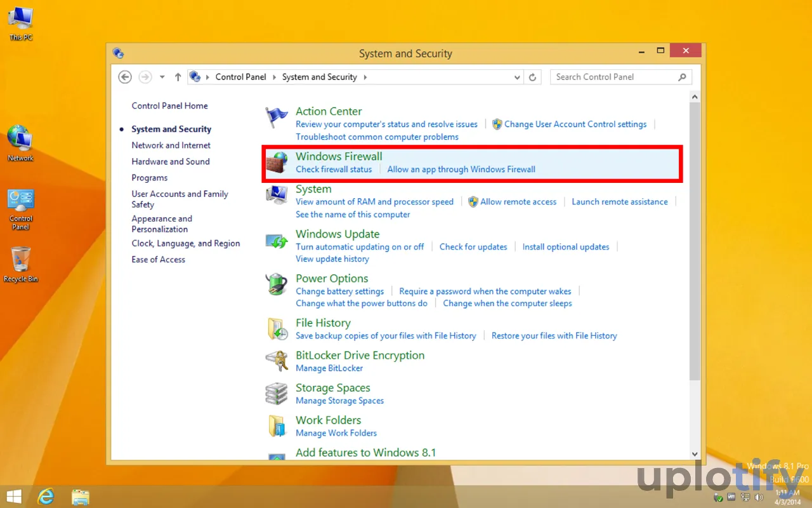
Task: Click the vertical scrollbar thumb
Action: coord(695,242)
